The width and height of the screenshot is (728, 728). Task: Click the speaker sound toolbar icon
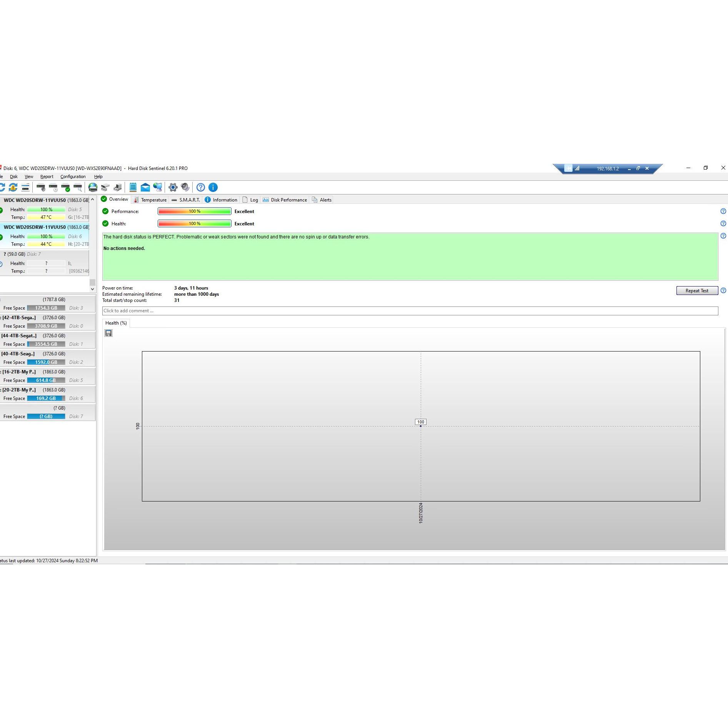coord(185,187)
